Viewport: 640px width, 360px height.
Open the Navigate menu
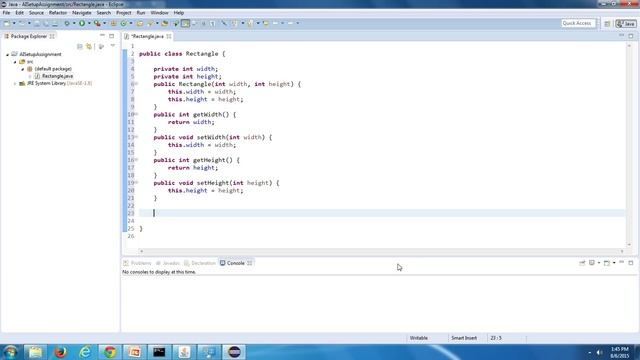(82, 13)
